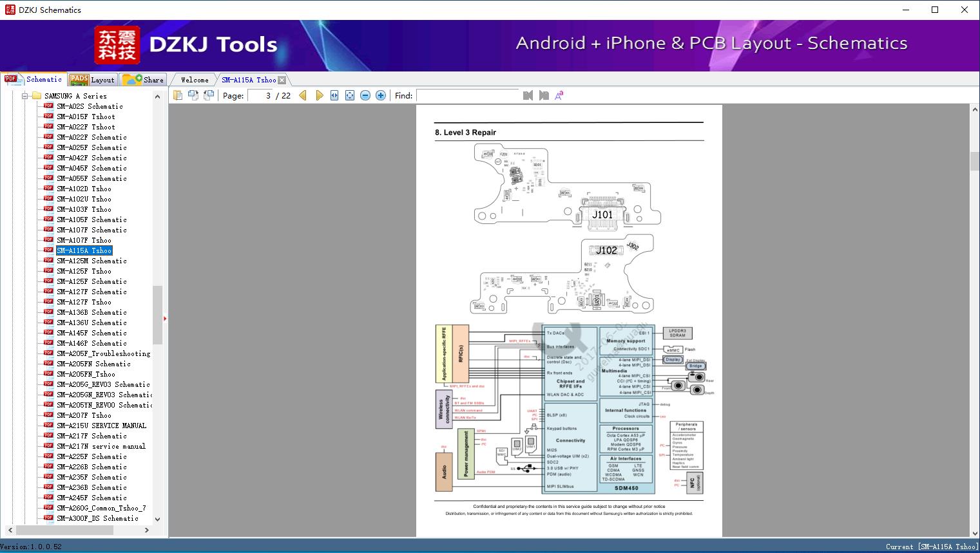Select SM-A022F Tshoot in the tree

tap(86, 127)
